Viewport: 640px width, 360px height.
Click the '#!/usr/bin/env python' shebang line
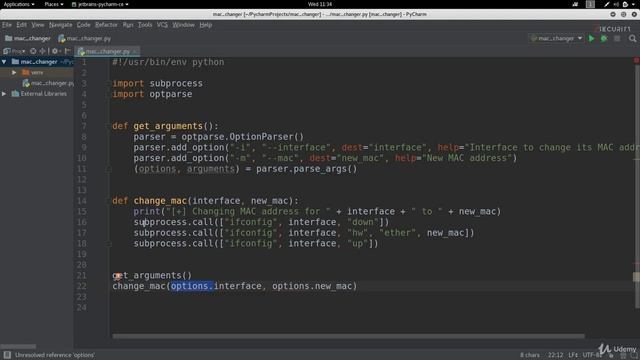tap(168, 62)
